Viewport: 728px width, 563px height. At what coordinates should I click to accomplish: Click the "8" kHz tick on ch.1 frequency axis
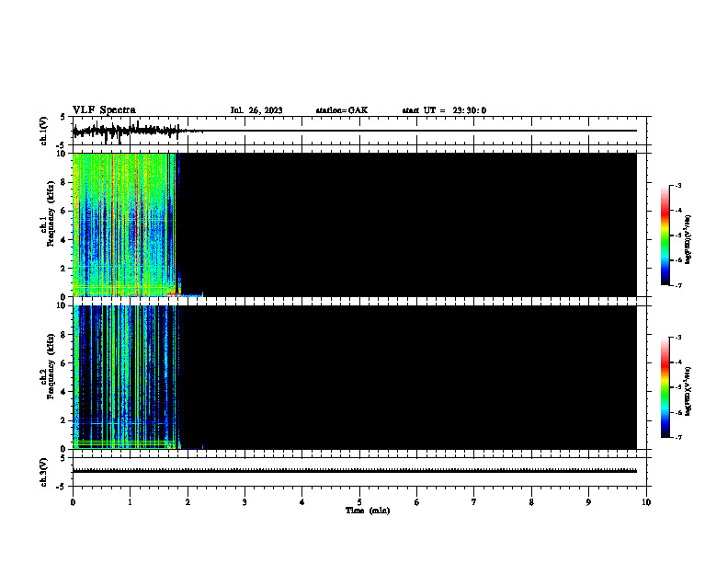pyautogui.click(x=63, y=182)
